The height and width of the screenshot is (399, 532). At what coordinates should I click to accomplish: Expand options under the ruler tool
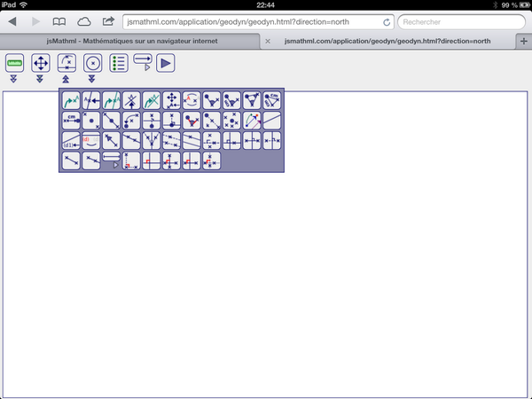pyautogui.click(x=13, y=80)
